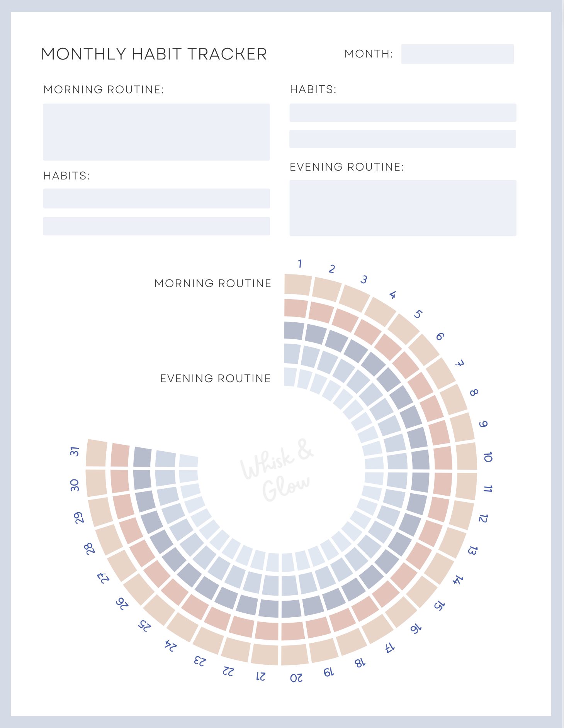This screenshot has width=564, height=728.
Task: Mark day 10 outer beige cell
Action: click(466, 456)
